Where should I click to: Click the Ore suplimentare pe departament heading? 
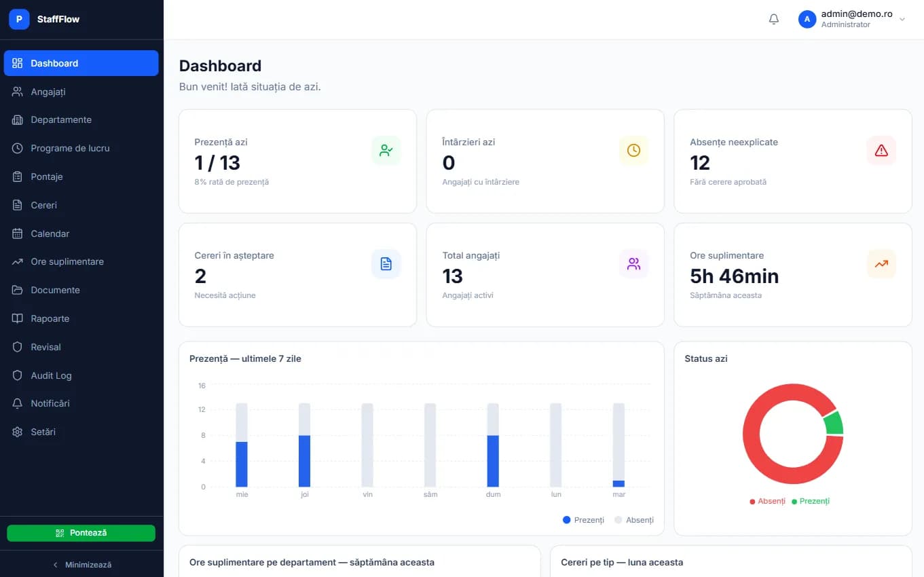[312, 562]
